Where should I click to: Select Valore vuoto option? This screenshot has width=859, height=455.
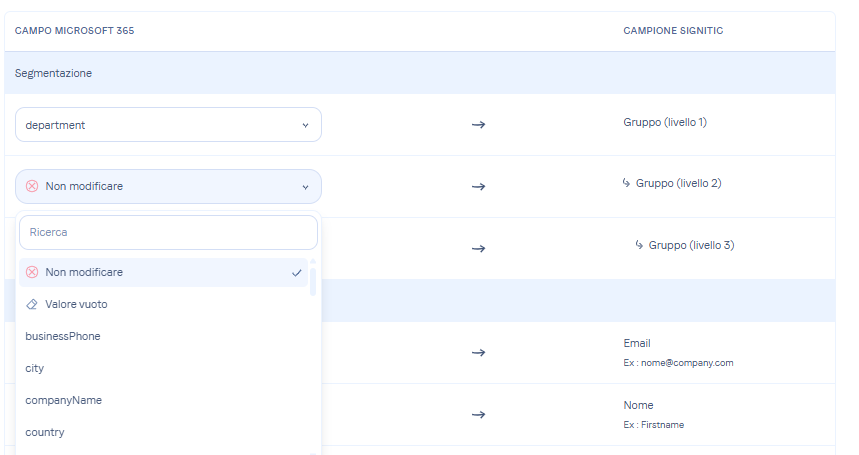click(x=76, y=304)
